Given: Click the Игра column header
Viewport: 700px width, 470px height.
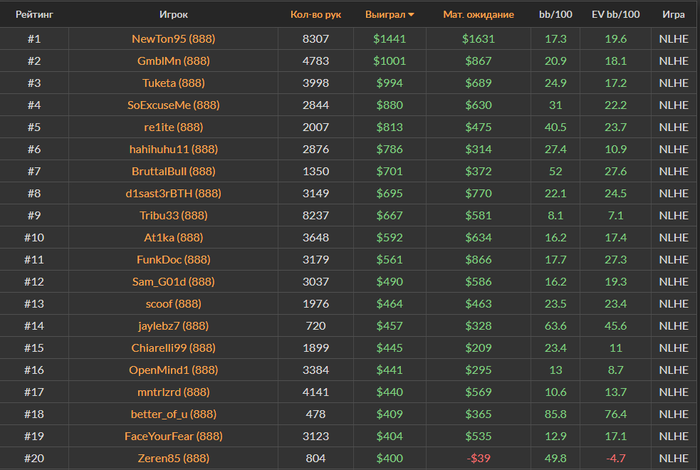Looking at the screenshot, I should [x=673, y=15].
